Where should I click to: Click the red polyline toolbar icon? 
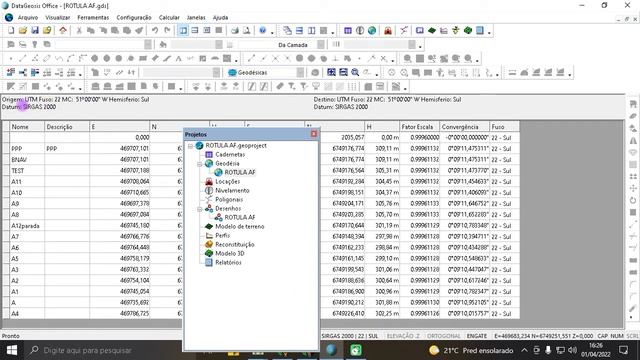tap(404, 31)
